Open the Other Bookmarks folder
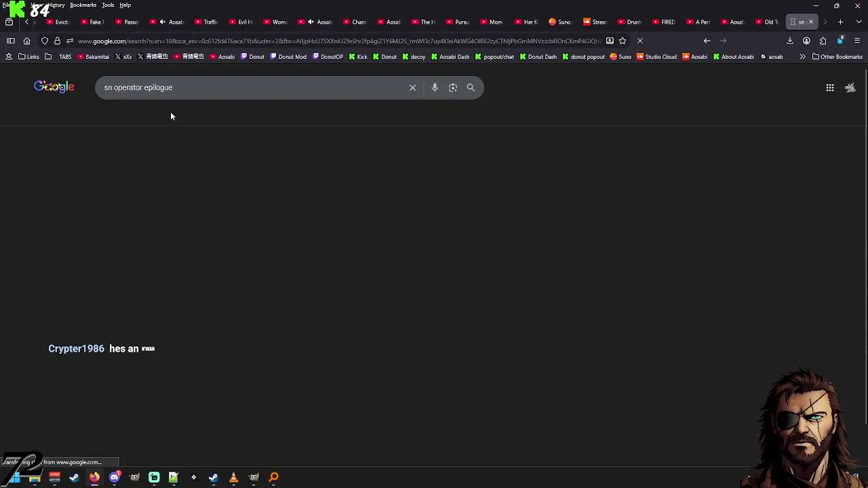 (x=837, y=57)
